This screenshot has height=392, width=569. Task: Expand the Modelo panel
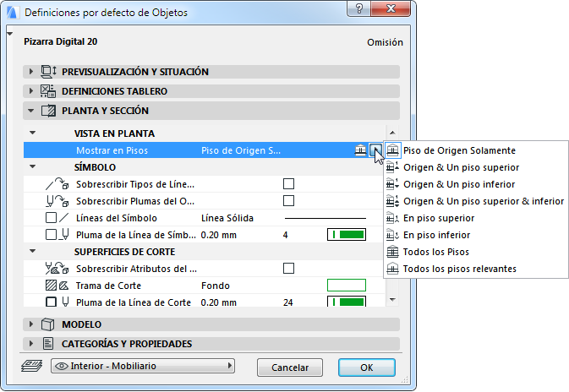point(31,324)
